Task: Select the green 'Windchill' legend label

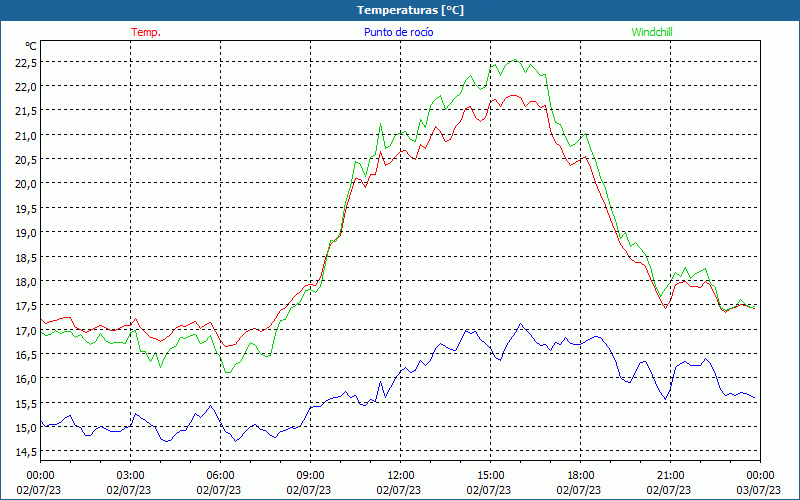Action: point(652,32)
